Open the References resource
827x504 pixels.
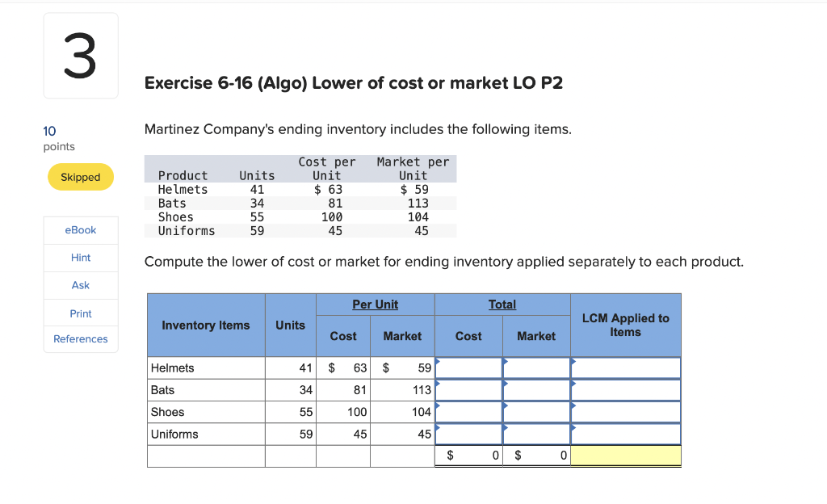tap(80, 338)
